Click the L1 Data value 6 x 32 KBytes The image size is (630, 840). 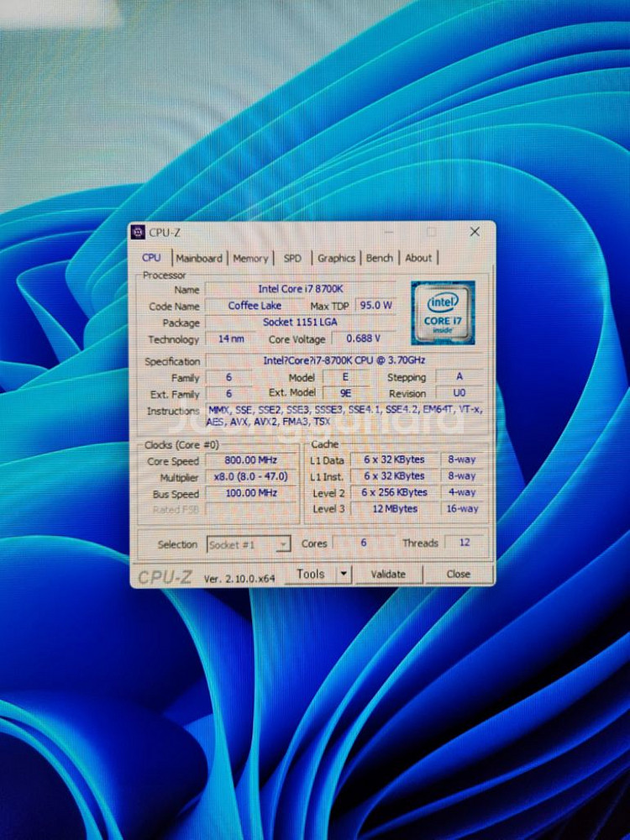coord(394,459)
